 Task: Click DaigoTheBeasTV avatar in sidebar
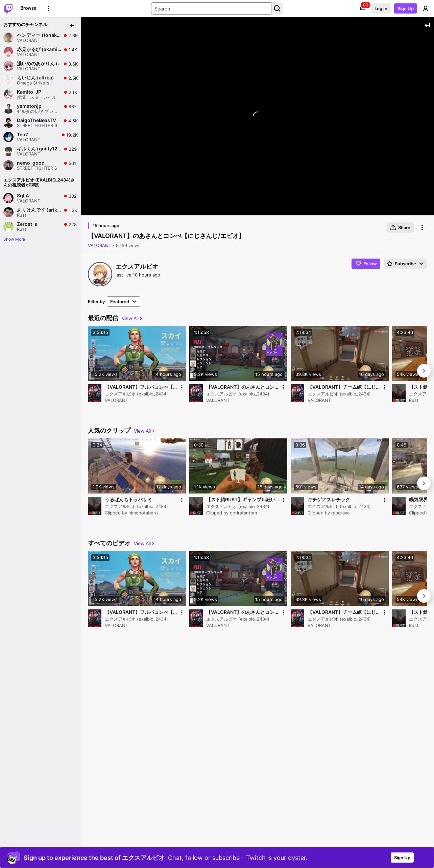click(x=8, y=123)
